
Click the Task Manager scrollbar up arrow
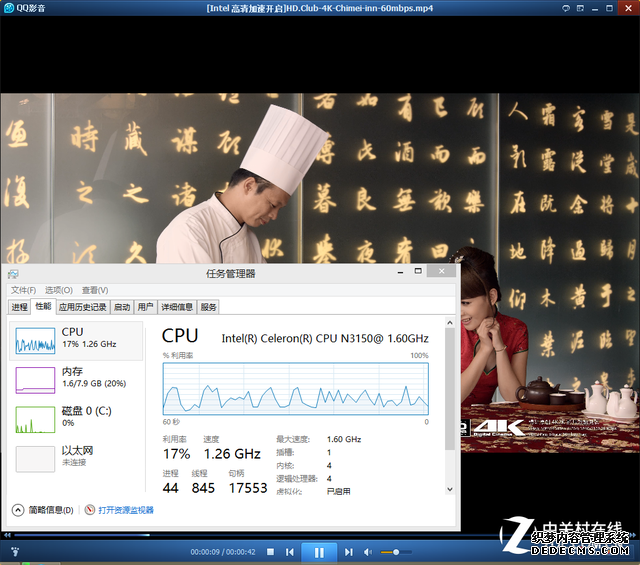click(x=450, y=323)
